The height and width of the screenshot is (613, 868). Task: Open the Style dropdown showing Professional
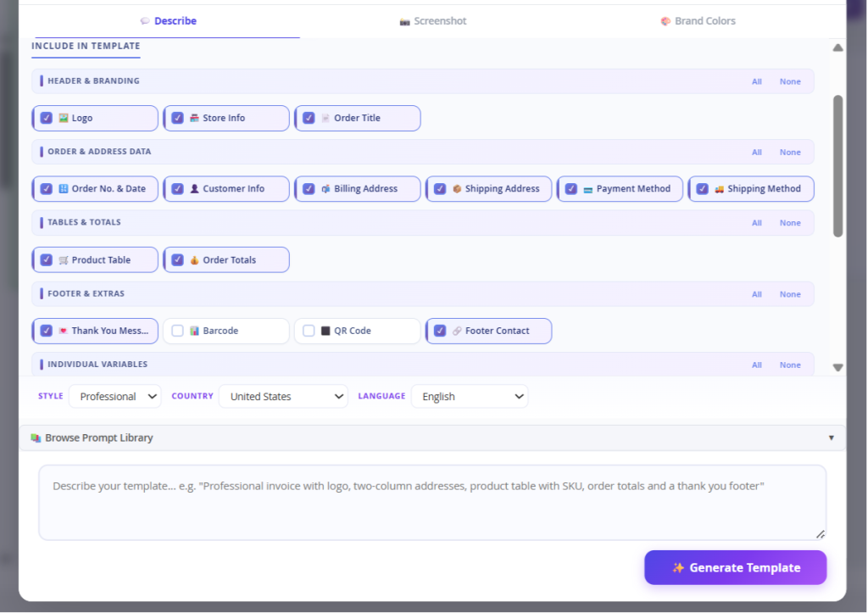pos(115,397)
